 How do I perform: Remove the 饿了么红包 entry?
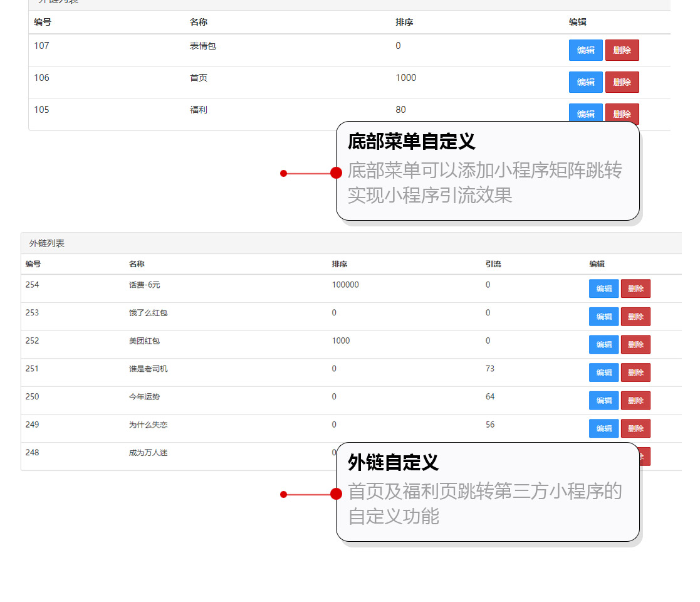point(635,317)
